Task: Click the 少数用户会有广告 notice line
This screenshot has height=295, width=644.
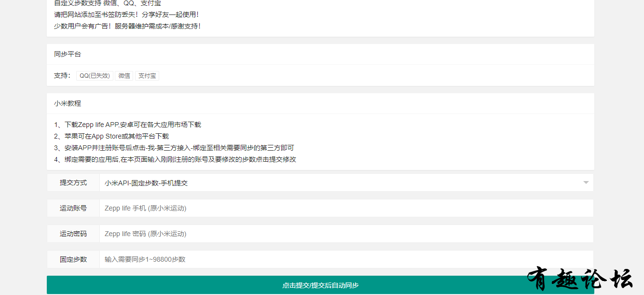Action: tap(127, 26)
